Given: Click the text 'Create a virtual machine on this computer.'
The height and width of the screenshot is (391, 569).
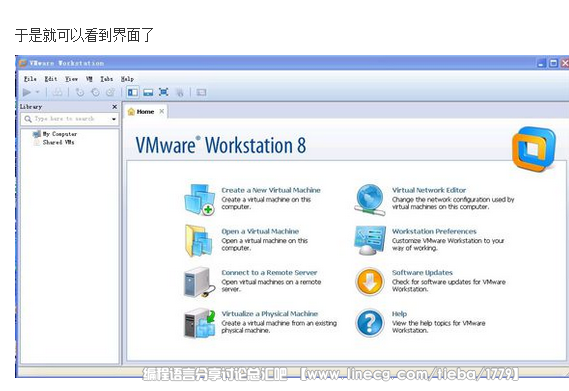Looking at the screenshot, I should (266, 203).
